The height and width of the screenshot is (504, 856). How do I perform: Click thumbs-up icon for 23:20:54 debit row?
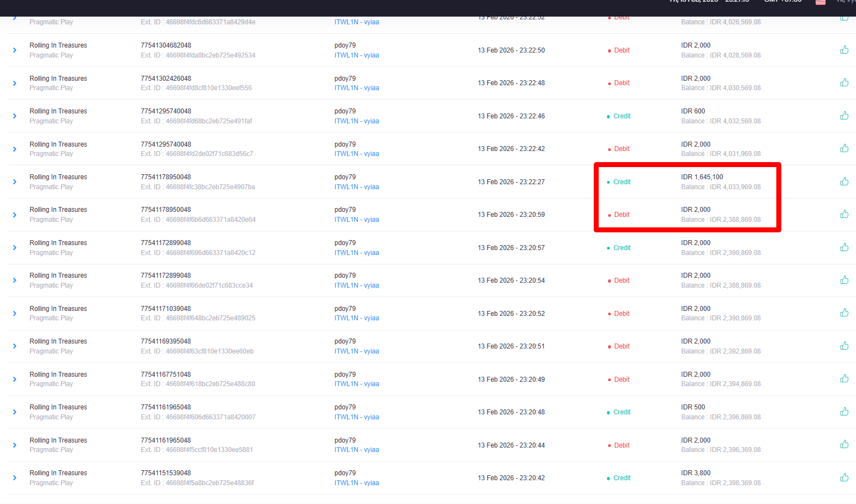pyautogui.click(x=844, y=280)
